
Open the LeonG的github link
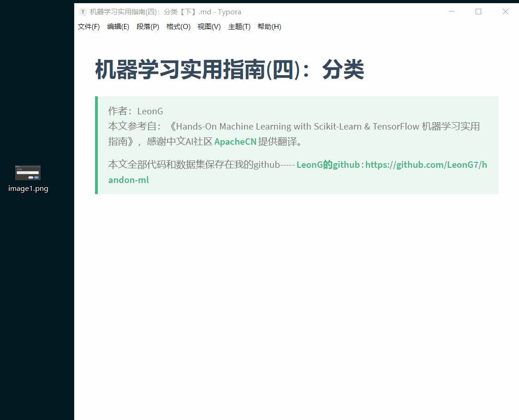pyautogui.click(x=328, y=165)
